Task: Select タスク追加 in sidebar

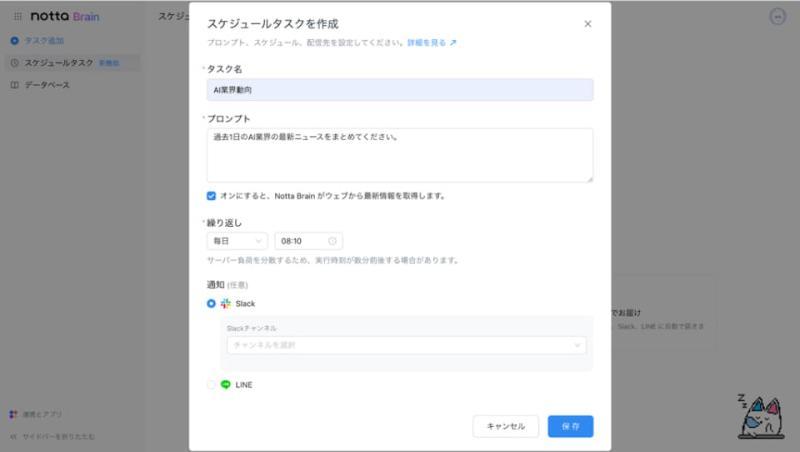Action: (x=44, y=41)
